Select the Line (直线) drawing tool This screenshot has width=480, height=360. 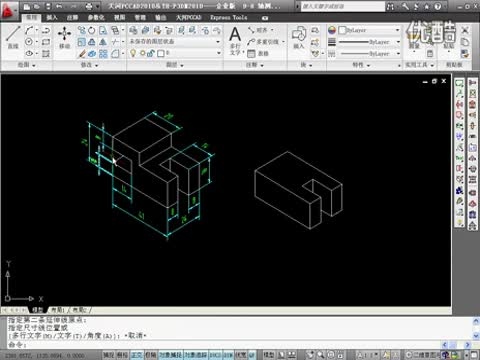click(13, 37)
